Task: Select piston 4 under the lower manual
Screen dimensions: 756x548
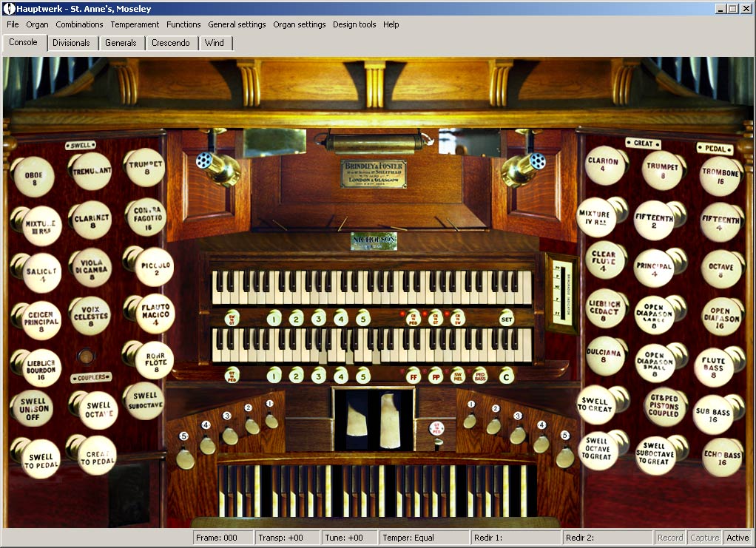Action: point(341,376)
